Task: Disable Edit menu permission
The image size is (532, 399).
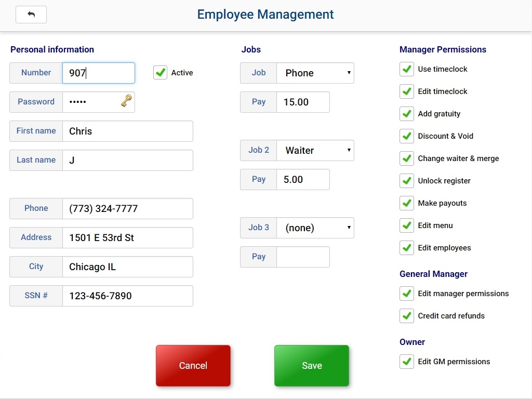Action: (406, 226)
